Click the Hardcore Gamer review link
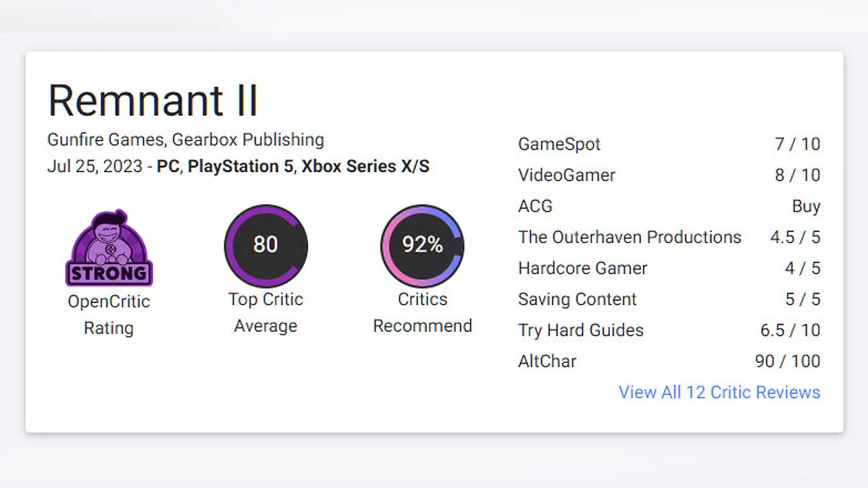 pyautogui.click(x=582, y=268)
